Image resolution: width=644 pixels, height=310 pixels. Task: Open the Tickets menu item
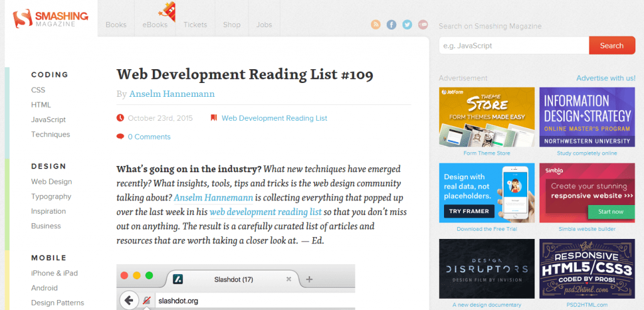pos(195,25)
